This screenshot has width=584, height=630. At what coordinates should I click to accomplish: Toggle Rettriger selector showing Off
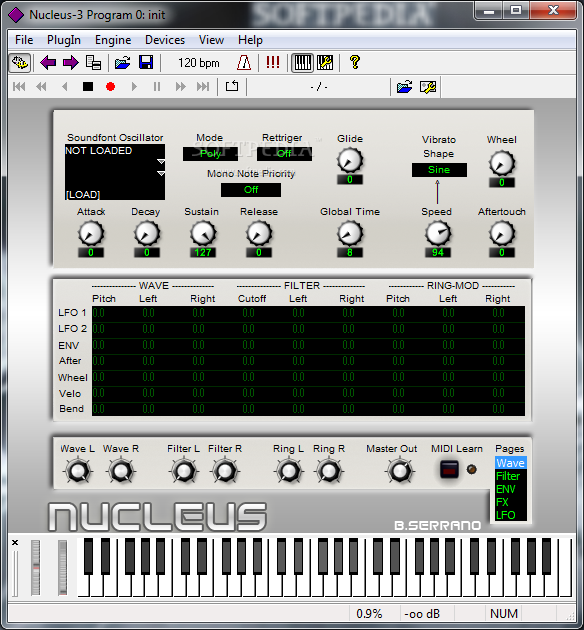coord(284,153)
